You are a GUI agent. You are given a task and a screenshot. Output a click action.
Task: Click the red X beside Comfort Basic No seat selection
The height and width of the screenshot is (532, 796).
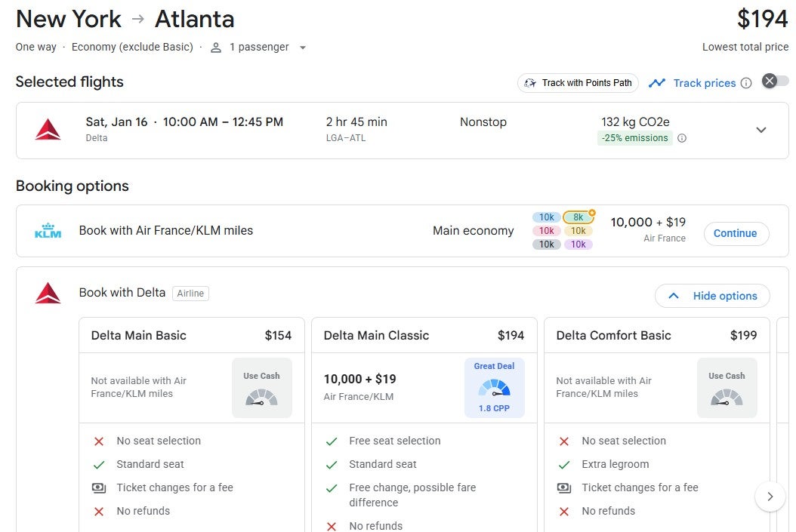pos(564,441)
